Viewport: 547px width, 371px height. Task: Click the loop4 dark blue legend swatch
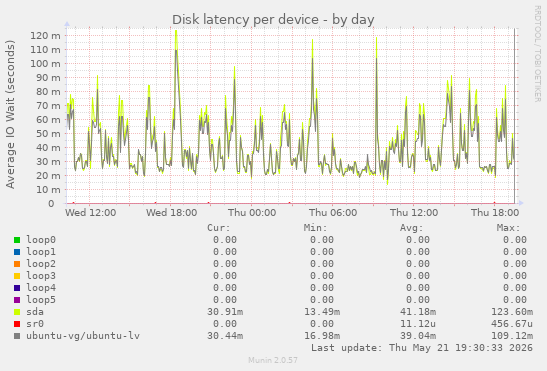17,288
